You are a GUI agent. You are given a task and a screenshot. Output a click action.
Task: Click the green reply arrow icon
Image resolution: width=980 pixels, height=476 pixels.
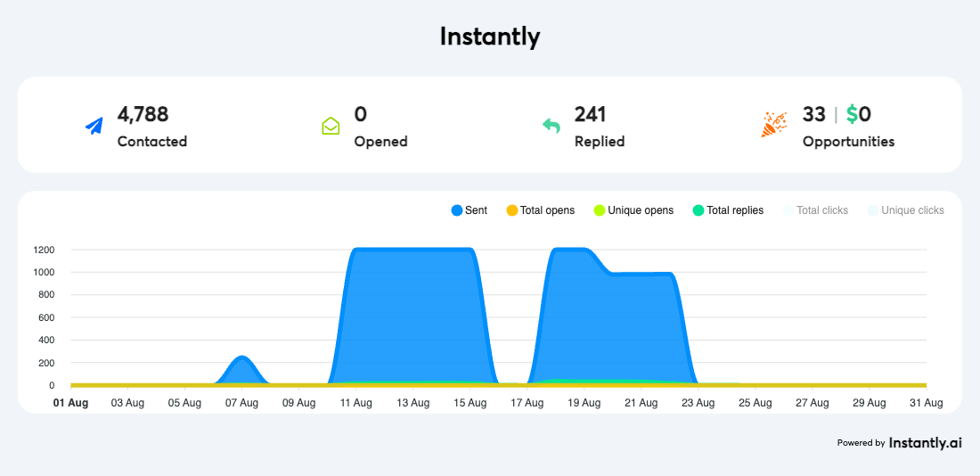pos(551,127)
